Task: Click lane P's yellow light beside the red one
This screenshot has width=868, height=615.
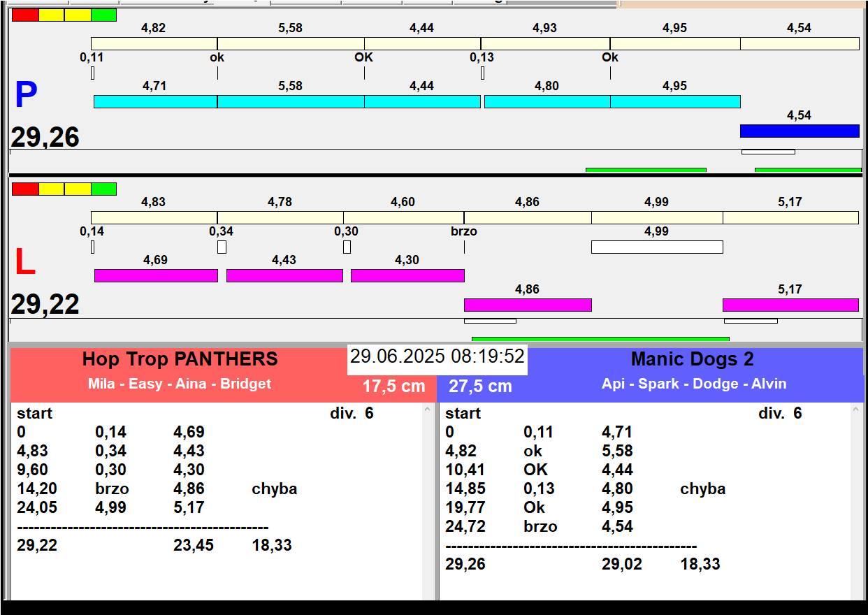Action: tap(51, 15)
